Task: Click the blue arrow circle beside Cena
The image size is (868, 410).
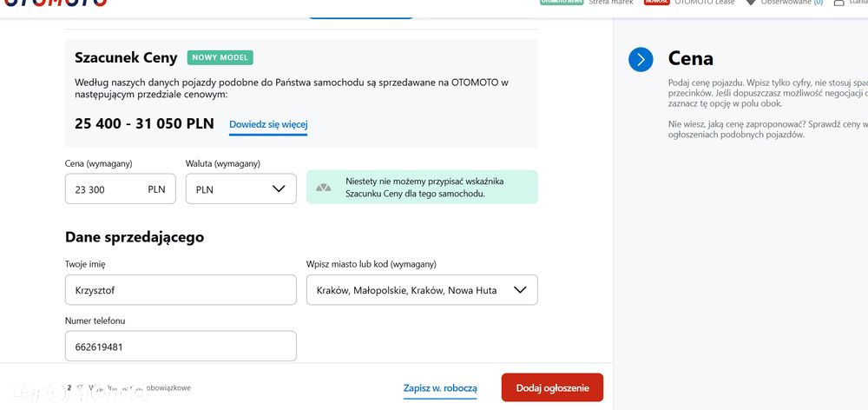Action: tap(641, 59)
